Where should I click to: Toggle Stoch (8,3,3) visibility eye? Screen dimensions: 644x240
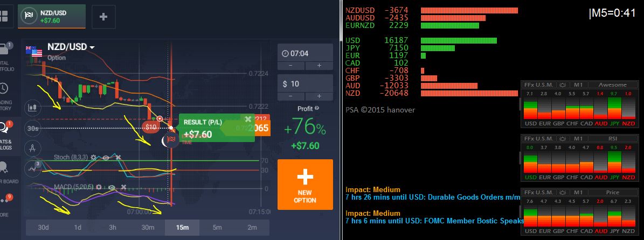point(106,158)
